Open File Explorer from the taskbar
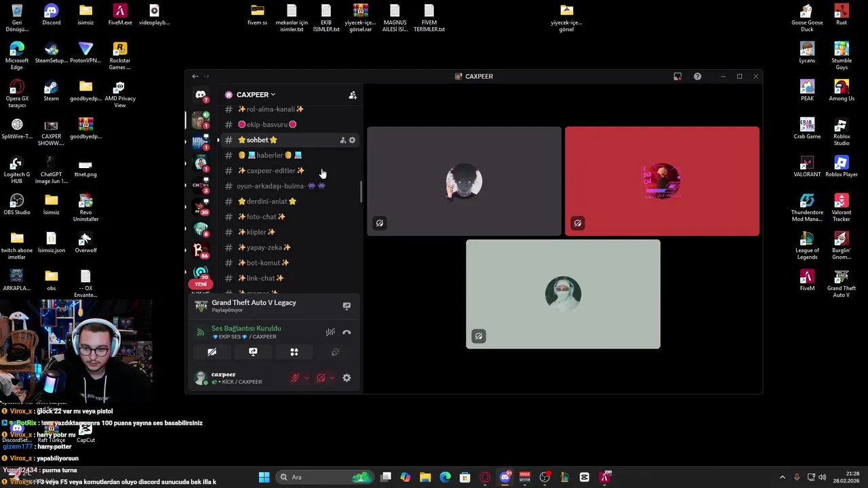The image size is (868, 488). tap(425, 477)
